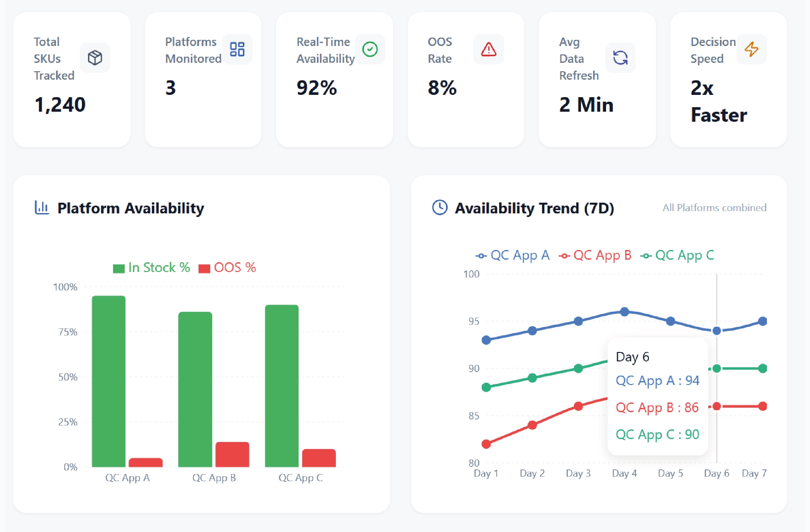Image resolution: width=810 pixels, height=532 pixels.
Task: Click the red OOS bar for QC App B
Action: pyautogui.click(x=232, y=454)
